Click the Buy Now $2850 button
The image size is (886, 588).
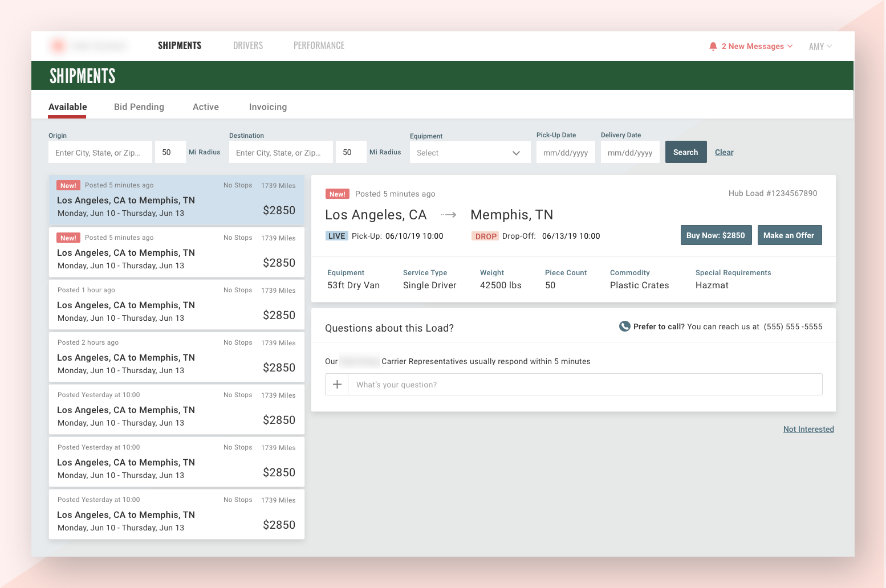[716, 235]
